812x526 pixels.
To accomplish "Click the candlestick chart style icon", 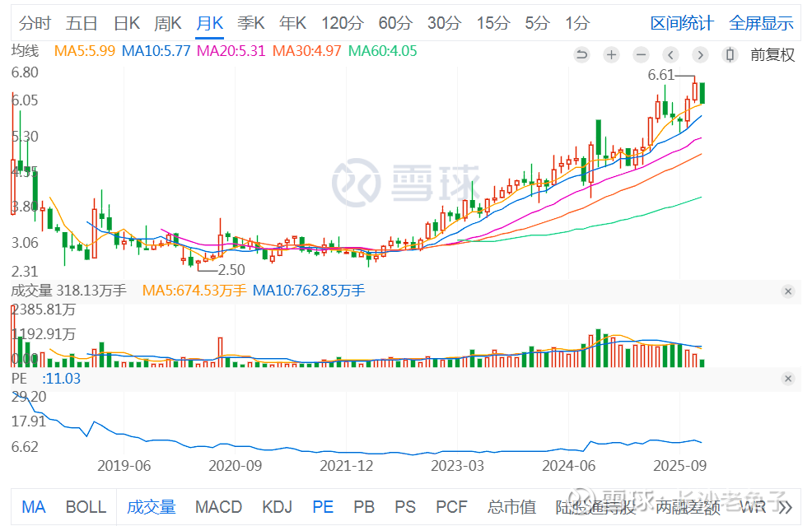I will (x=729, y=55).
